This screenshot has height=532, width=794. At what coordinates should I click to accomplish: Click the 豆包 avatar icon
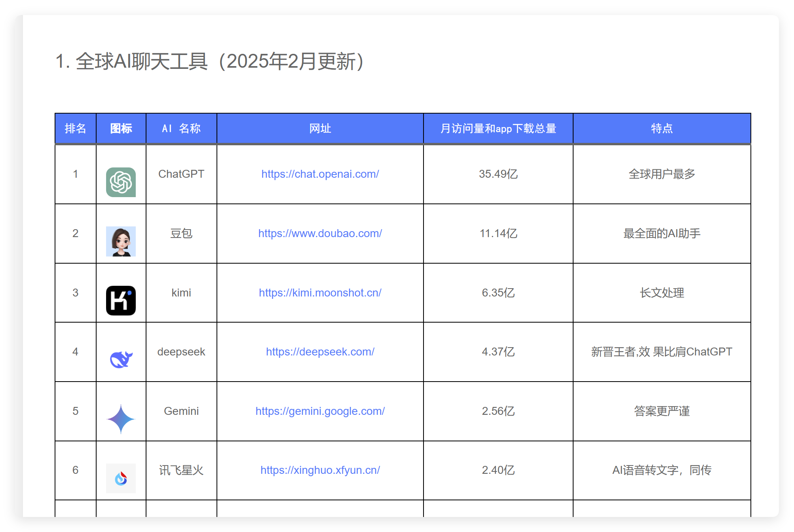point(121,241)
